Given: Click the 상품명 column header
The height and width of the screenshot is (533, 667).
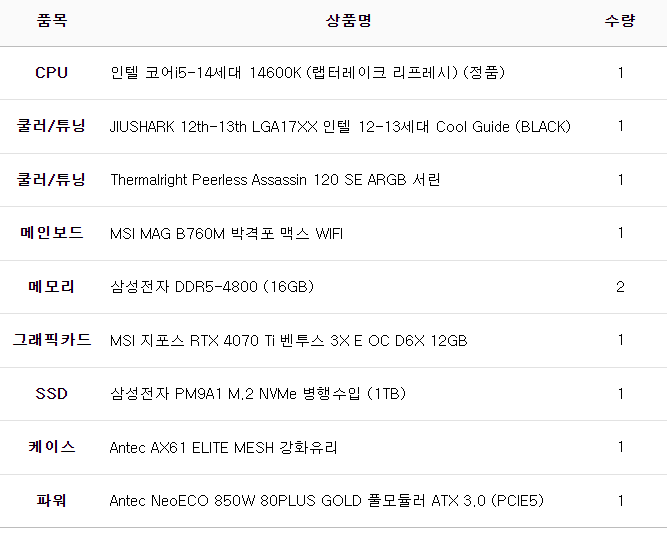Looking at the screenshot, I should click(348, 21).
